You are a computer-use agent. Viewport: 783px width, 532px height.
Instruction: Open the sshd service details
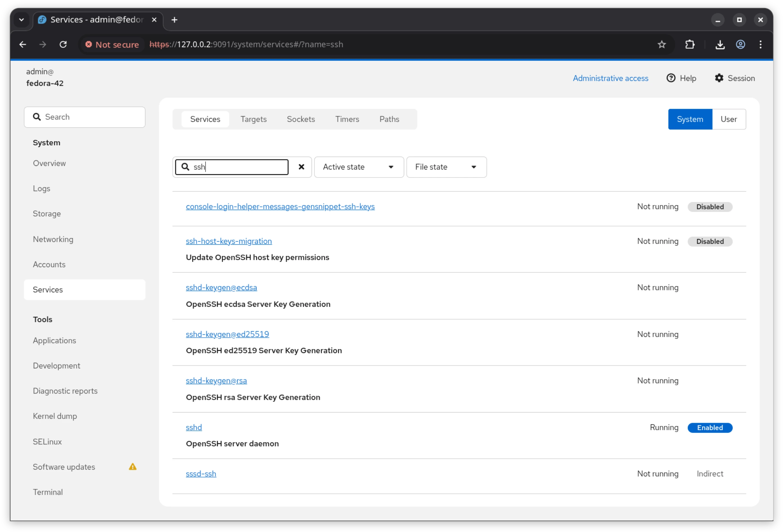click(x=194, y=427)
